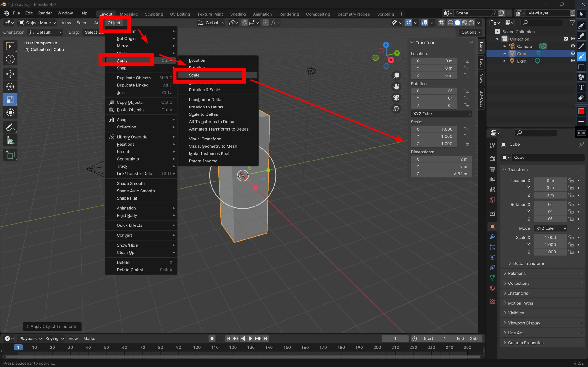Open the Object Mode dropdown
588x367 pixels.
click(x=37, y=23)
